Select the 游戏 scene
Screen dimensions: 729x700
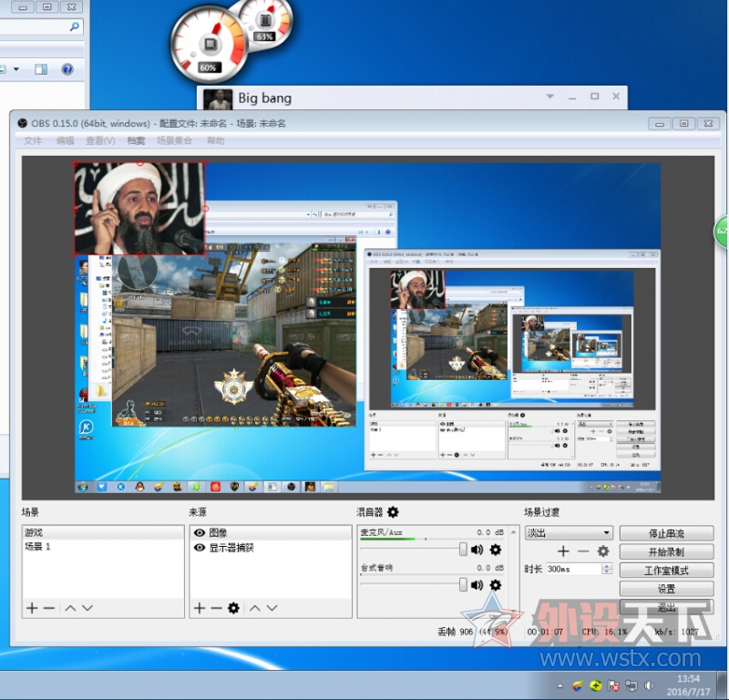(103, 532)
